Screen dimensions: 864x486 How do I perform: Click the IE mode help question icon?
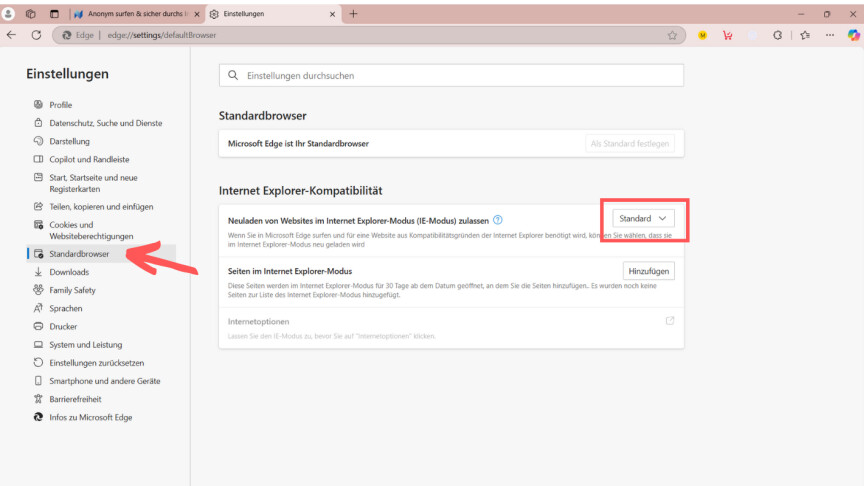[497, 219]
